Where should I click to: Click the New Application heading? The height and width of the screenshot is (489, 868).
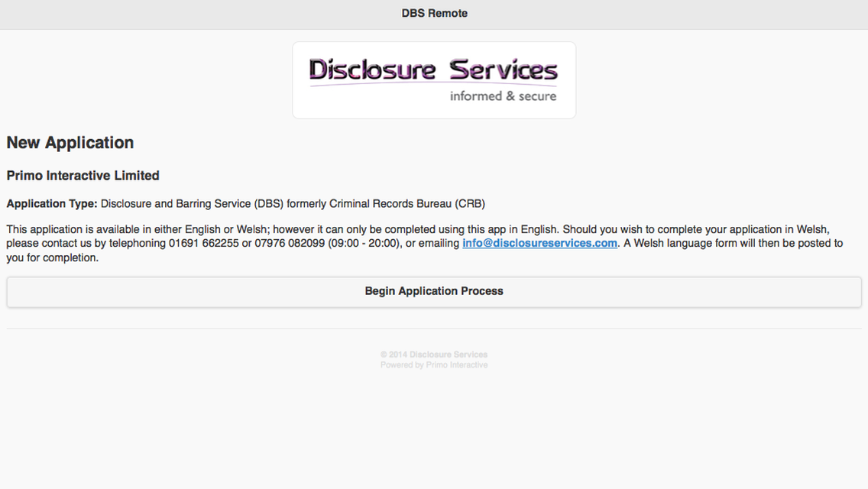70,143
